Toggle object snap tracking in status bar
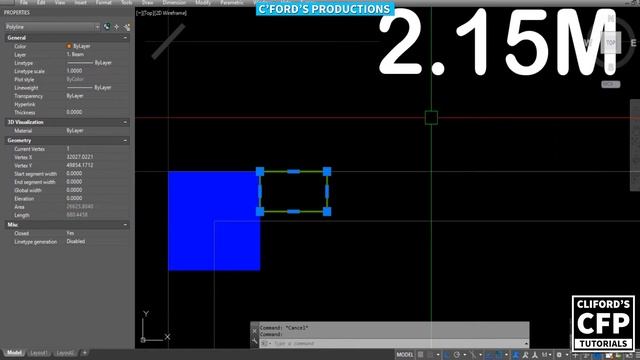640x360 pixels. coord(489,355)
